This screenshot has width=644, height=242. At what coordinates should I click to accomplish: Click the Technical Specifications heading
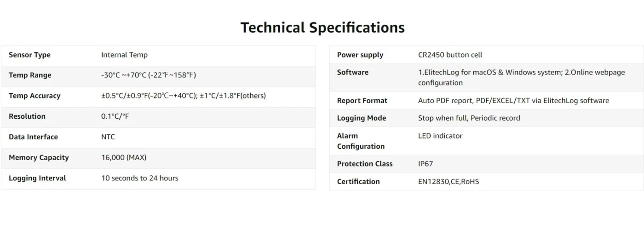pyautogui.click(x=322, y=28)
